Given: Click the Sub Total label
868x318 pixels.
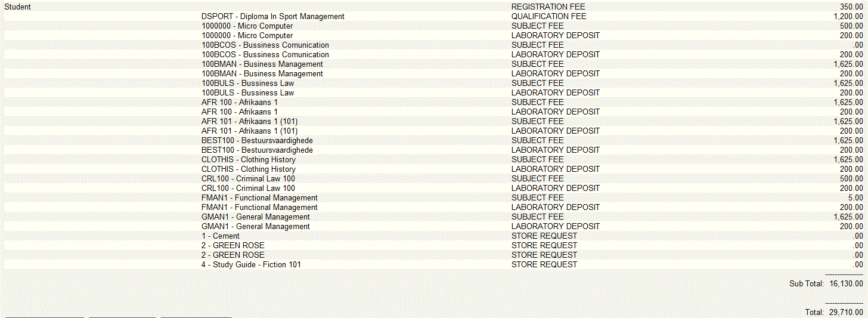Looking at the screenshot, I should click(806, 284).
